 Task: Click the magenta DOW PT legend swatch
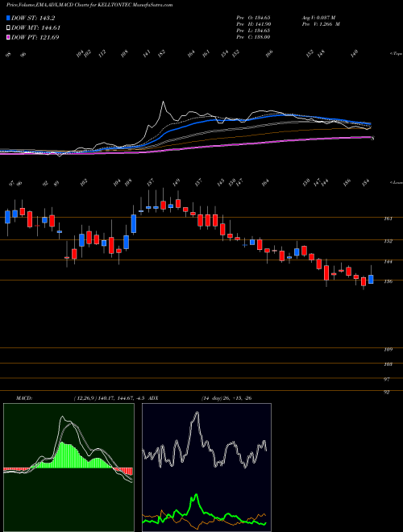pos(8,37)
